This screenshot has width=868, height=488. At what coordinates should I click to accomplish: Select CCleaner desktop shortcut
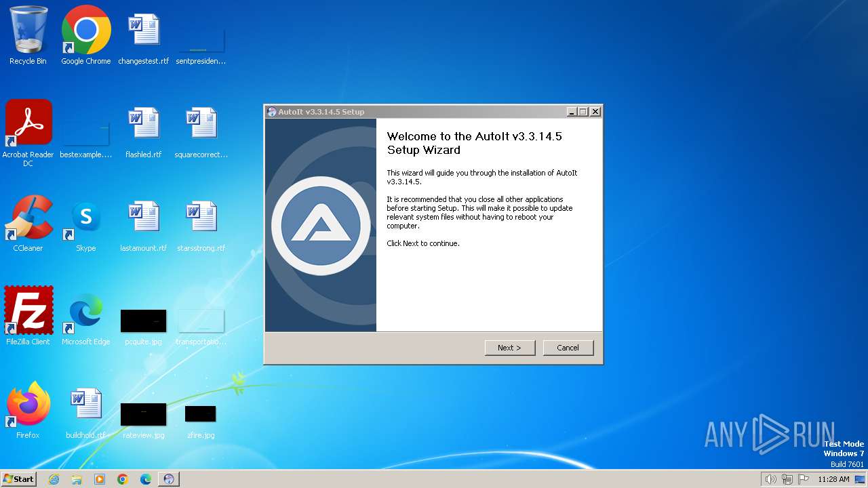(x=28, y=224)
